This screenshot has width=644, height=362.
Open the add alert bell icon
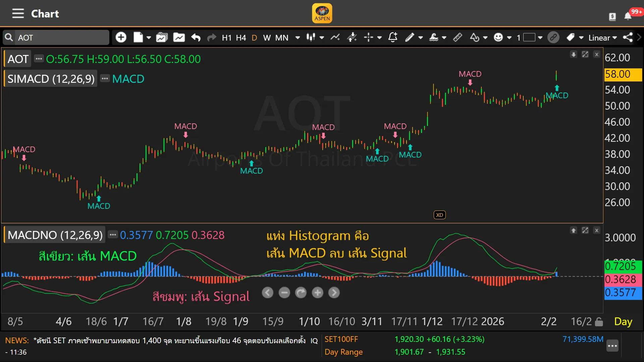(393, 37)
